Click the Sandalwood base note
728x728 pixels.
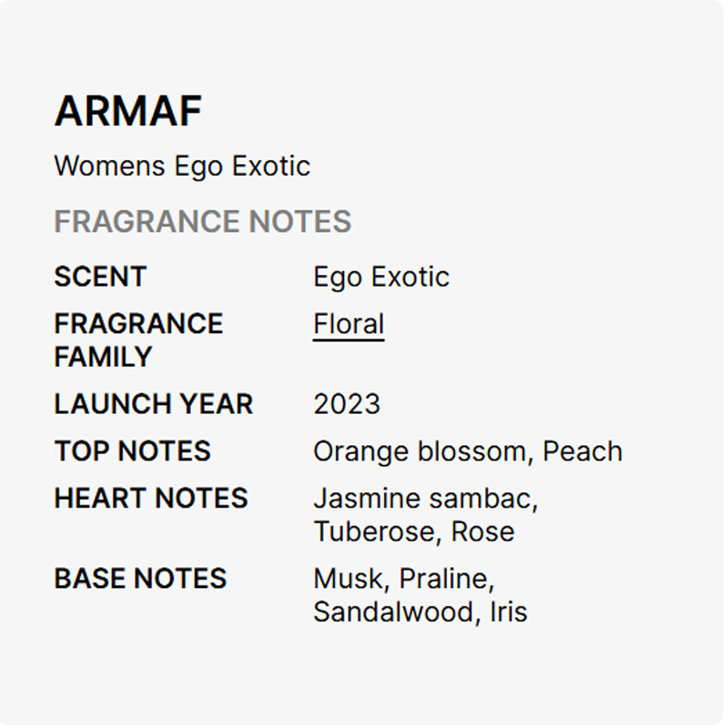(x=393, y=612)
